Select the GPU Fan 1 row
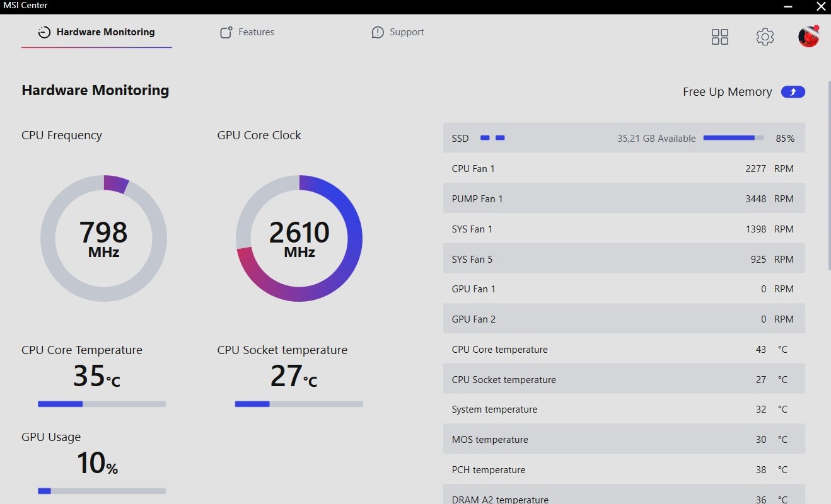831x504 pixels. coord(624,289)
